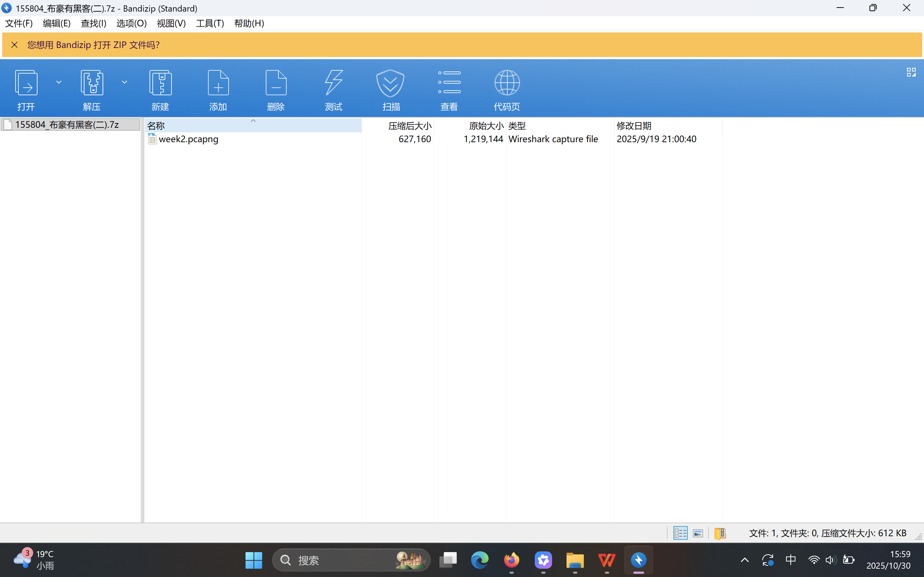Click the banner text 您想用 Bandizip 打开 ZIP 文件吗?
Viewport: 924px width, 577px height.
94,45
